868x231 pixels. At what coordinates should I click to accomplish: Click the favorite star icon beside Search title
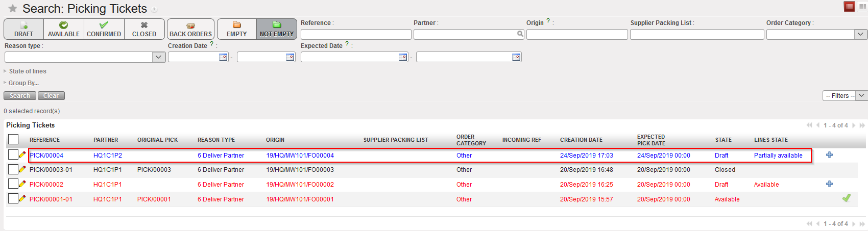point(13,9)
